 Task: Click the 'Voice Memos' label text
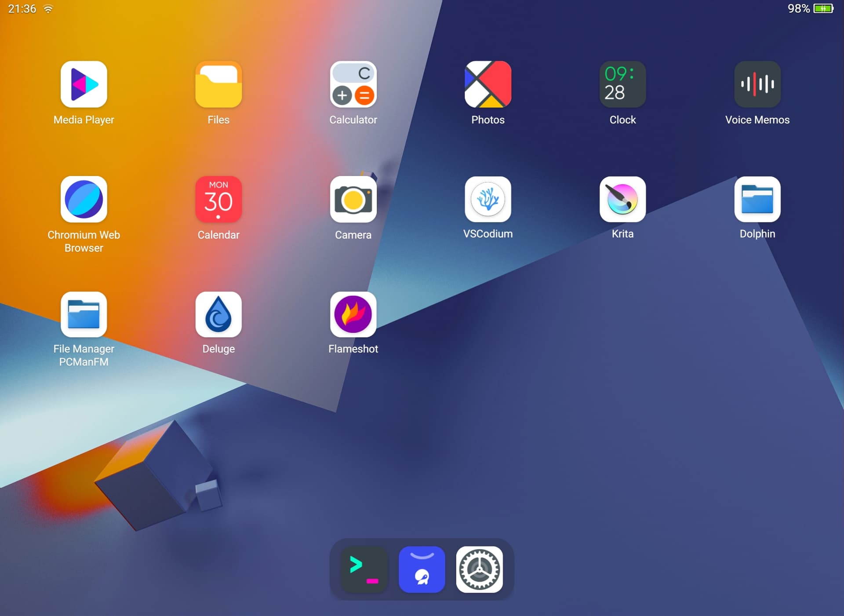pos(757,120)
